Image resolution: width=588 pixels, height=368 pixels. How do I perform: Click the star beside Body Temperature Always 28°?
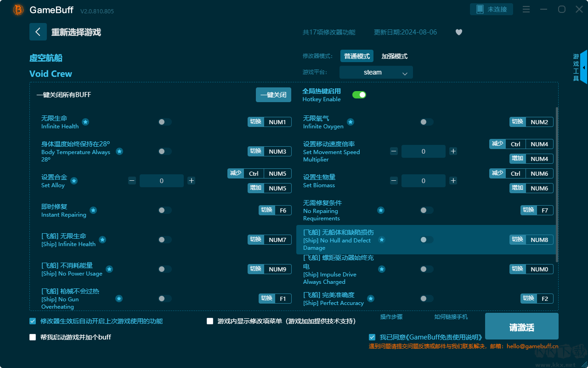click(119, 151)
